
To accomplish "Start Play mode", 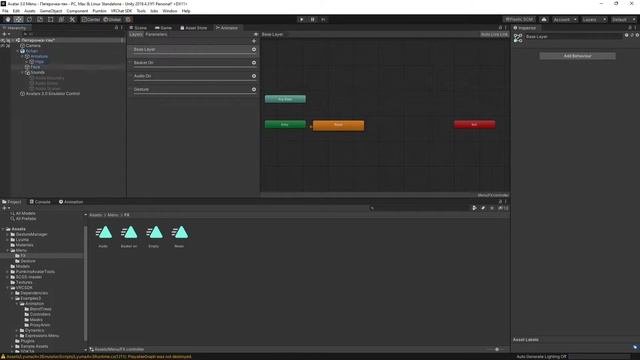I will 302,19.
